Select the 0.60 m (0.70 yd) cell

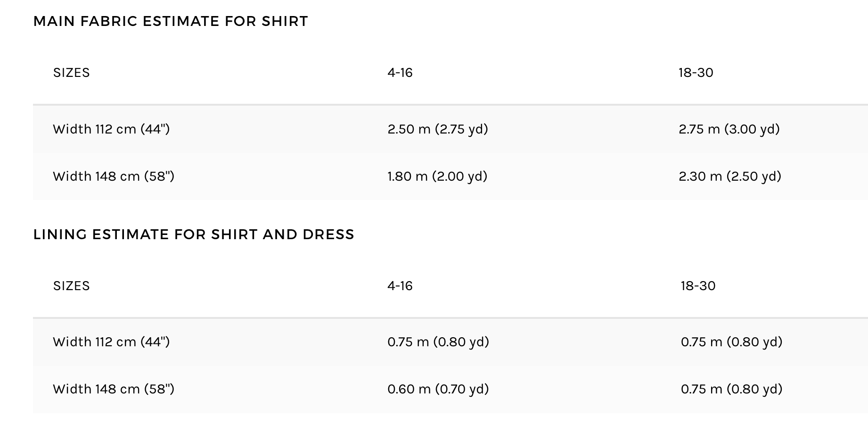438,389
